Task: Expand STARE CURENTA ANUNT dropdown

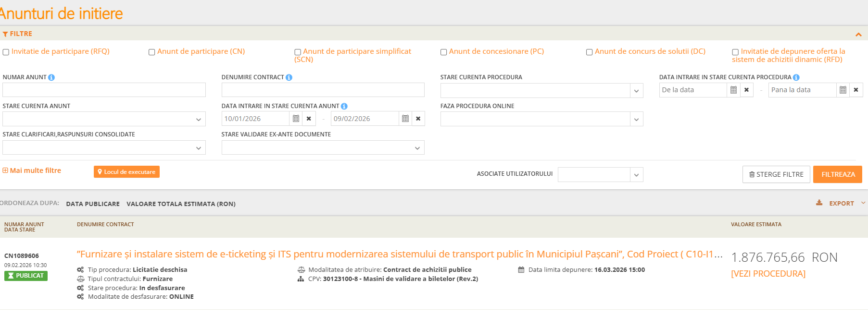Action: (x=199, y=120)
